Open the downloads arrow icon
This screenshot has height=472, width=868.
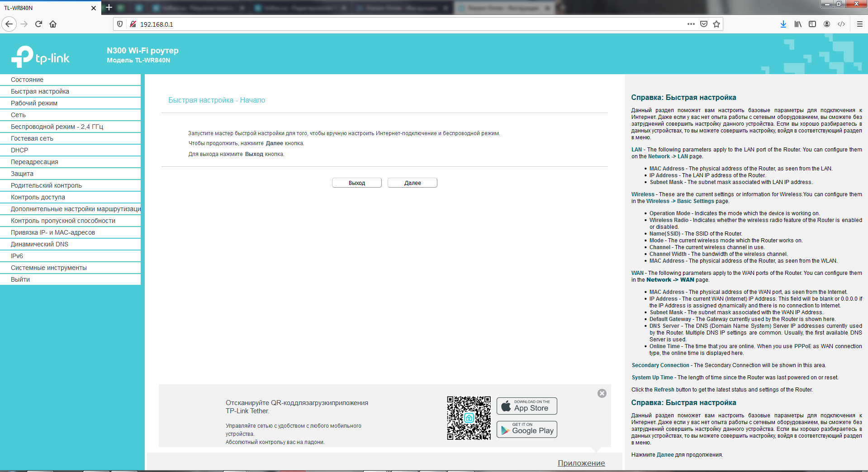pyautogui.click(x=783, y=24)
